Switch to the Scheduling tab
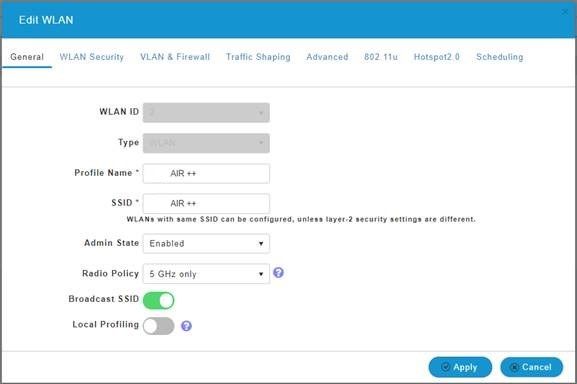577x384 pixels. coord(499,57)
